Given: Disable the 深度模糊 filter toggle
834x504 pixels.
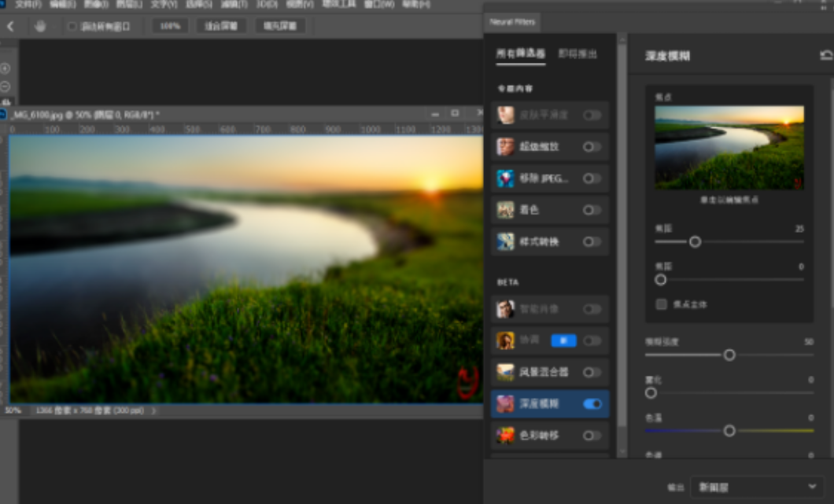Looking at the screenshot, I should [592, 404].
